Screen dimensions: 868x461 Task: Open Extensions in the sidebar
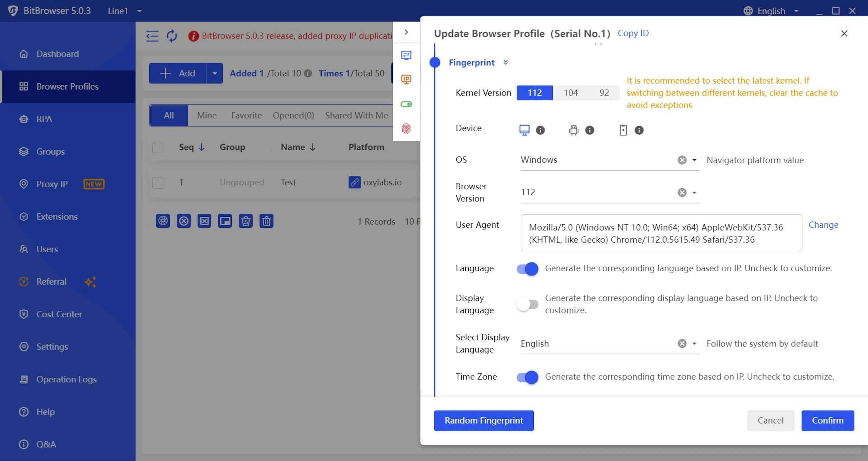[x=57, y=217]
